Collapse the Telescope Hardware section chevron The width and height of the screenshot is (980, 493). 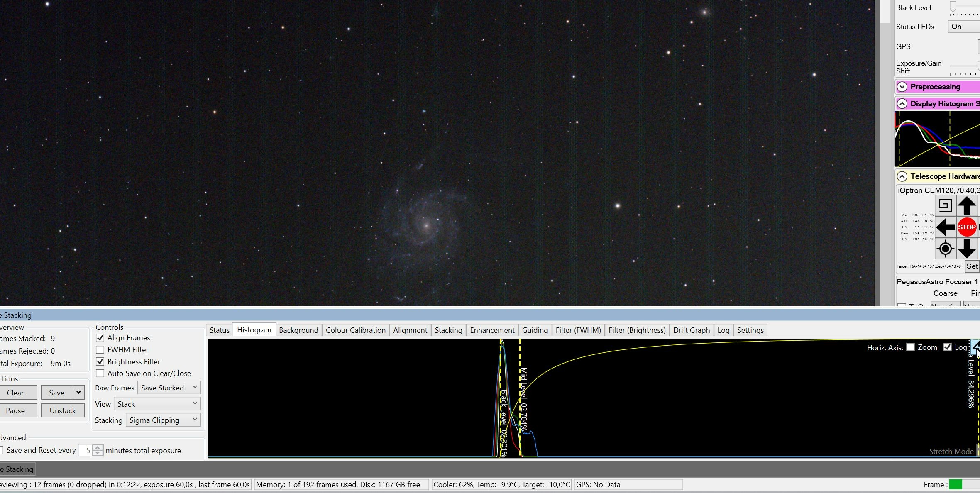point(902,176)
